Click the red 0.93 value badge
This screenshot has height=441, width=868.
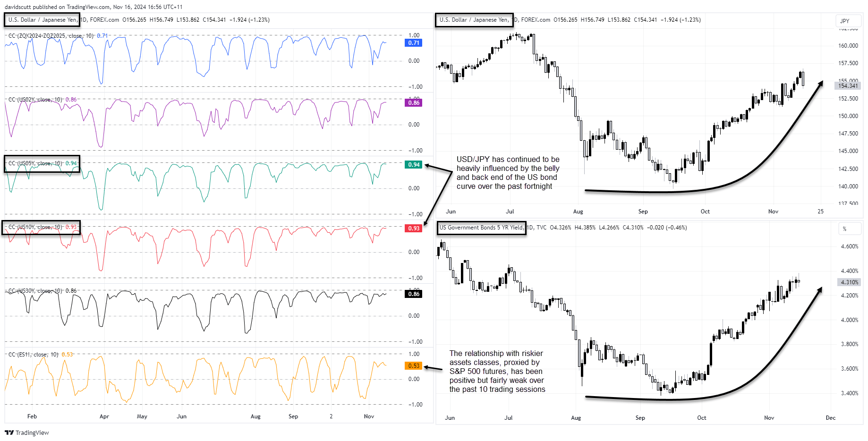coord(414,229)
